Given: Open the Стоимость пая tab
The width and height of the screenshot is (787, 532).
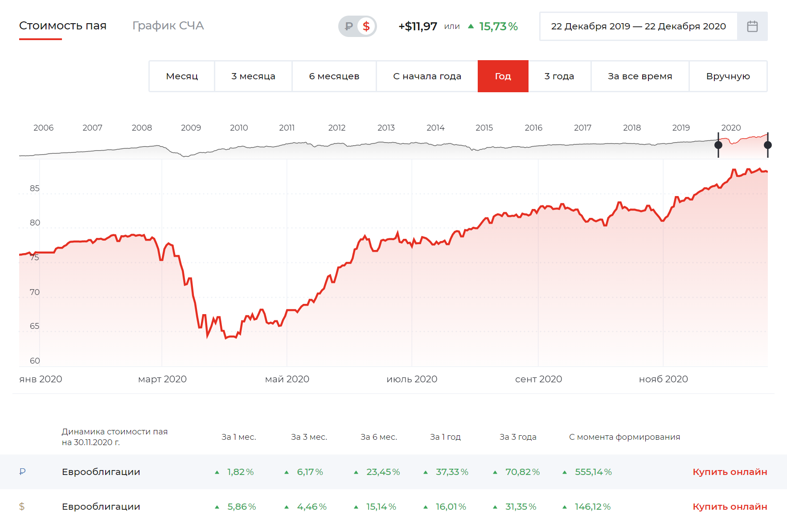Looking at the screenshot, I should click(63, 26).
